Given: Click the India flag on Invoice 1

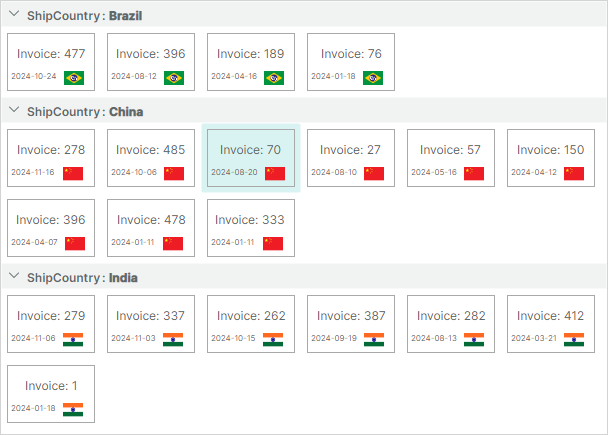Looking at the screenshot, I should [73, 409].
